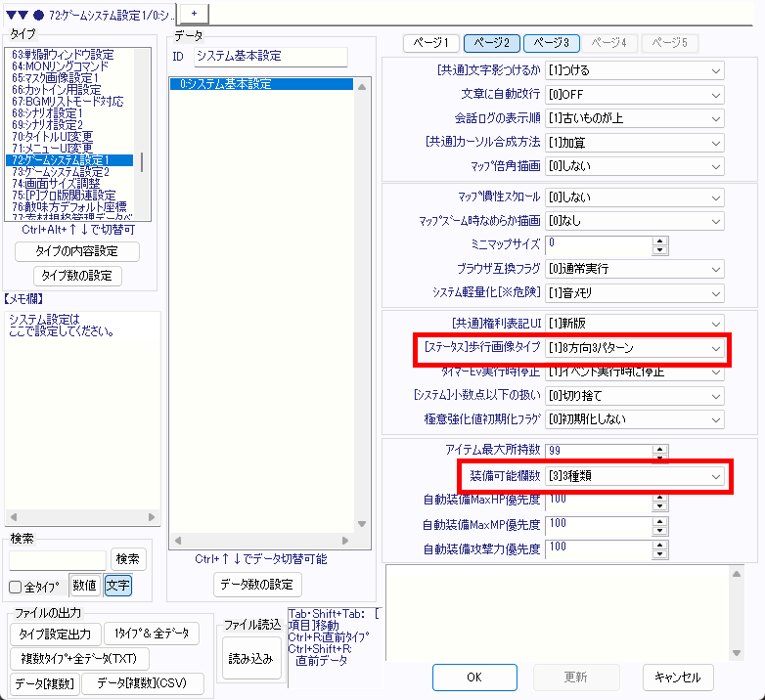Toggle the 数値 search mode button
The image size is (765, 700).
pyautogui.click(x=84, y=587)
